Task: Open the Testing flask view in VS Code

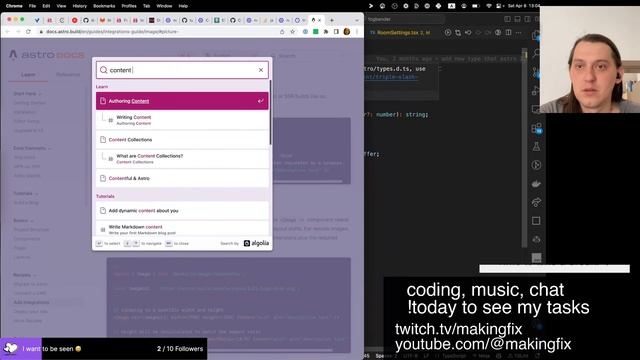Action: pos(536,147)
